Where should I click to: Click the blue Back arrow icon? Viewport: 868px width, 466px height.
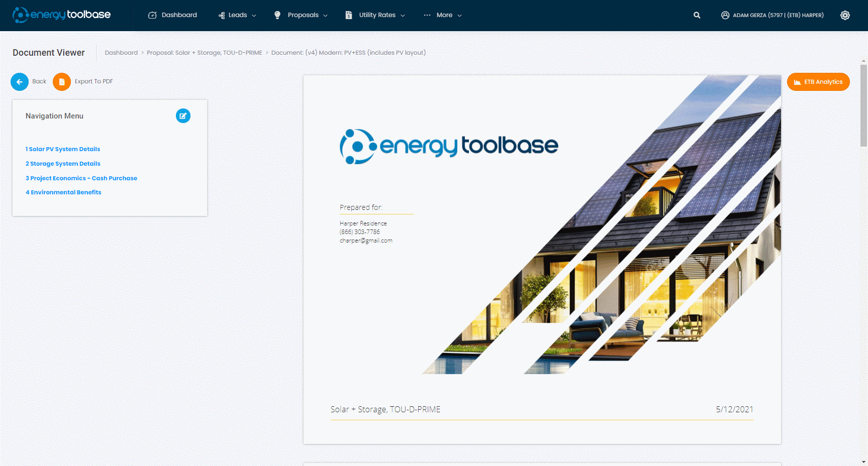pos(20,82)
